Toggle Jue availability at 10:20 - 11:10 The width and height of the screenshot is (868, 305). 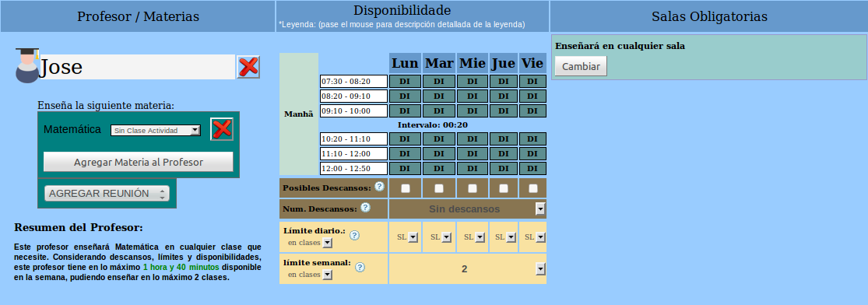[x=503, y=139]
